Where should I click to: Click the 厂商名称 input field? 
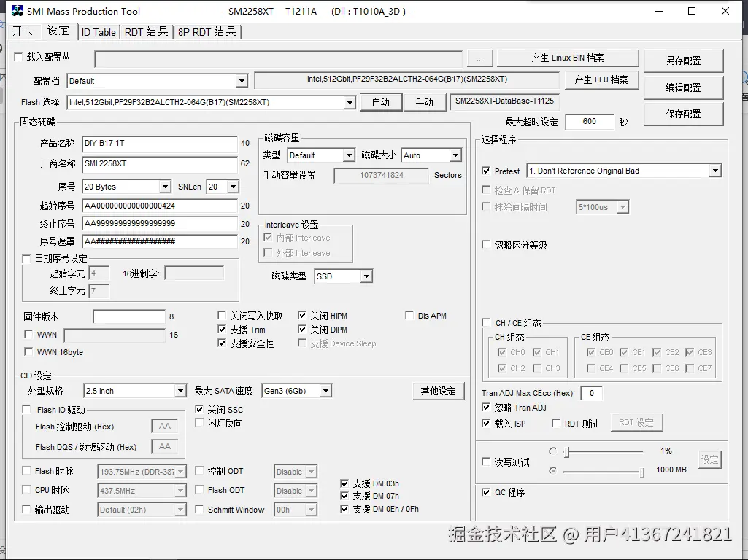159,164
